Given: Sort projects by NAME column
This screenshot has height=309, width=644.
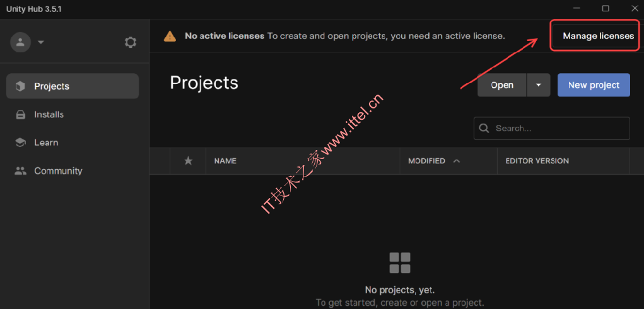Looking at the screenshot, I should point(225,161).
